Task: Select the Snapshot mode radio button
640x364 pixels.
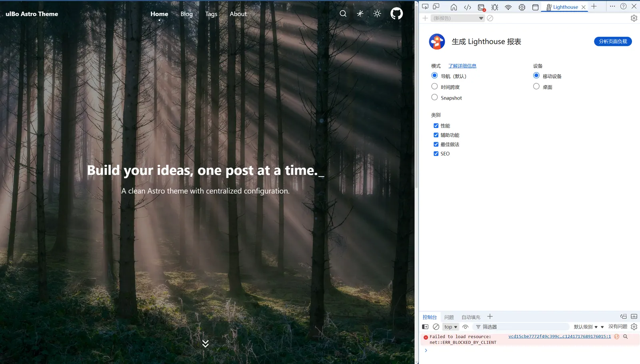Action: tap(434, 97)
